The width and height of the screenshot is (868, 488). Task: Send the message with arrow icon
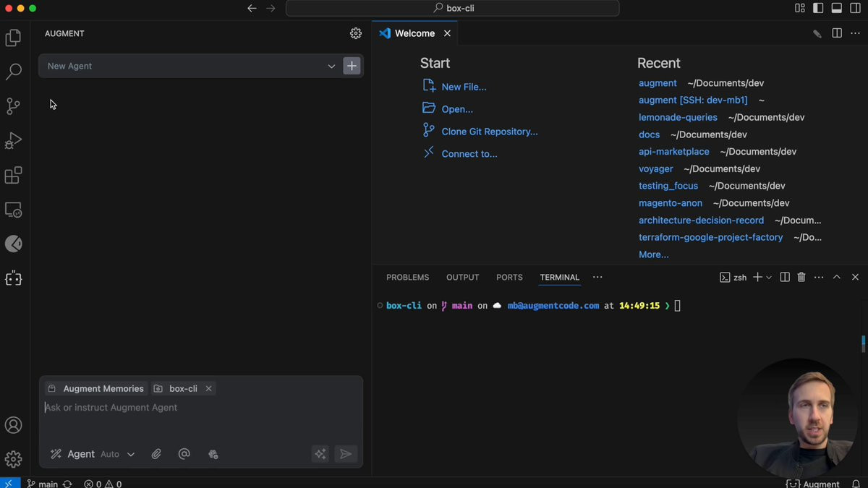[346, 454]
